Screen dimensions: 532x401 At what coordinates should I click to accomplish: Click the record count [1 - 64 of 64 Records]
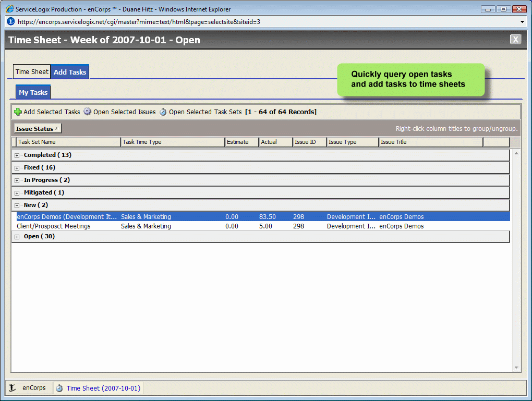(281, 112)
